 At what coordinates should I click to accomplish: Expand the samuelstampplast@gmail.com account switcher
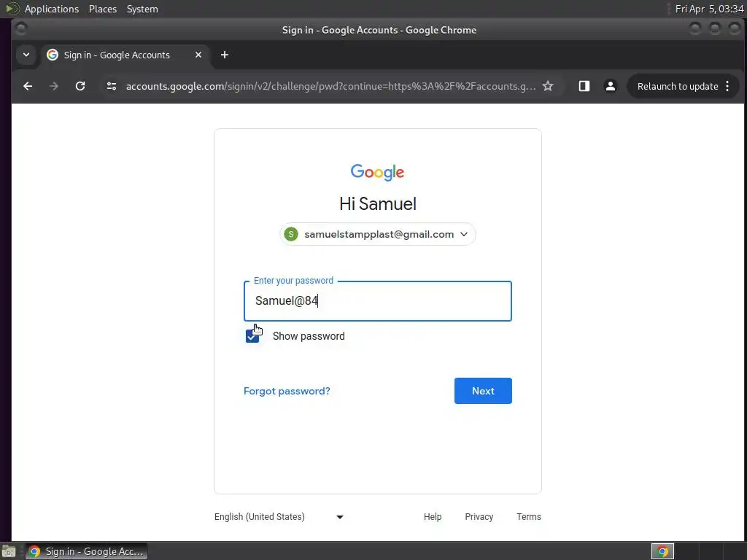[377, 234]
